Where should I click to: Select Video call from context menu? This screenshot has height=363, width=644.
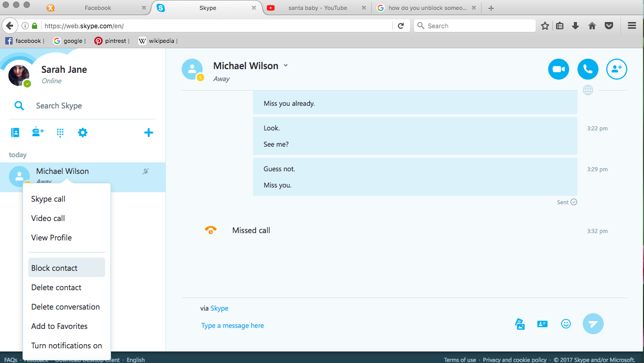coord(67,218)
